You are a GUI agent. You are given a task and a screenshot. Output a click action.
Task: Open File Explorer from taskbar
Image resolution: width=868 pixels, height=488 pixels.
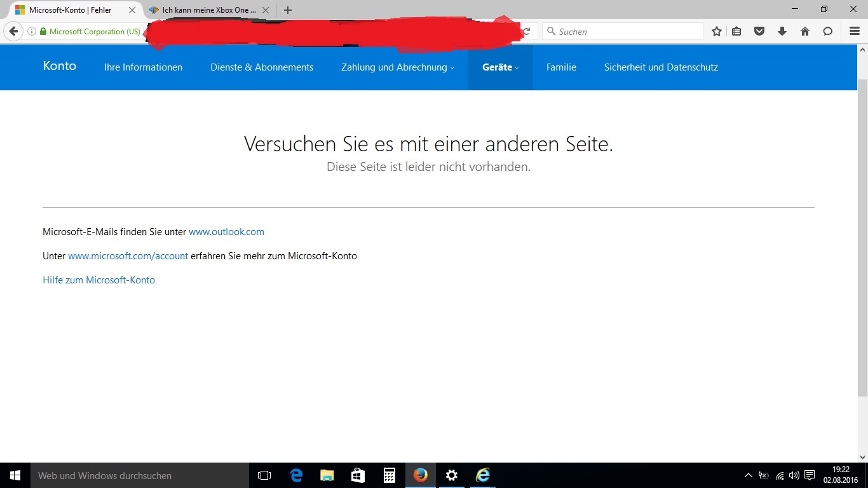327,475
